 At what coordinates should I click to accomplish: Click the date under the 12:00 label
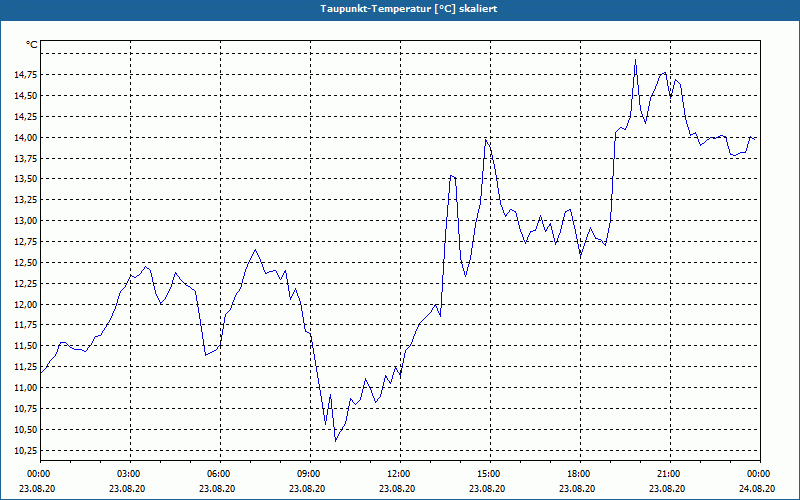(397, 488)
